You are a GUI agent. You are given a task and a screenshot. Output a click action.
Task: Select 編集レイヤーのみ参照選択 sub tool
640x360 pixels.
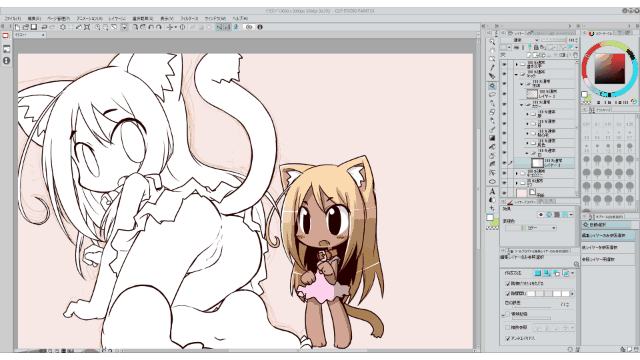(608, 236)
